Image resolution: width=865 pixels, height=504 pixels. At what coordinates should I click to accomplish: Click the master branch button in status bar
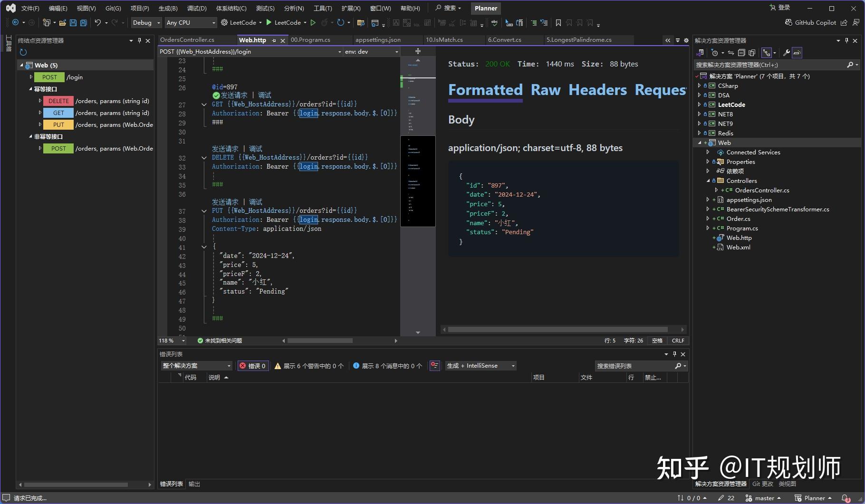pos(763,498)
